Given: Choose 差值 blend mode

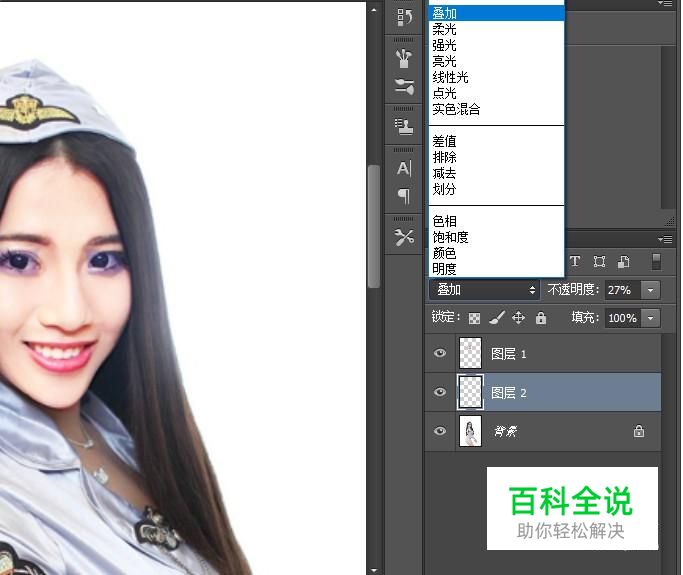Looking at the screenshot, I should click(x=497, y=141).
